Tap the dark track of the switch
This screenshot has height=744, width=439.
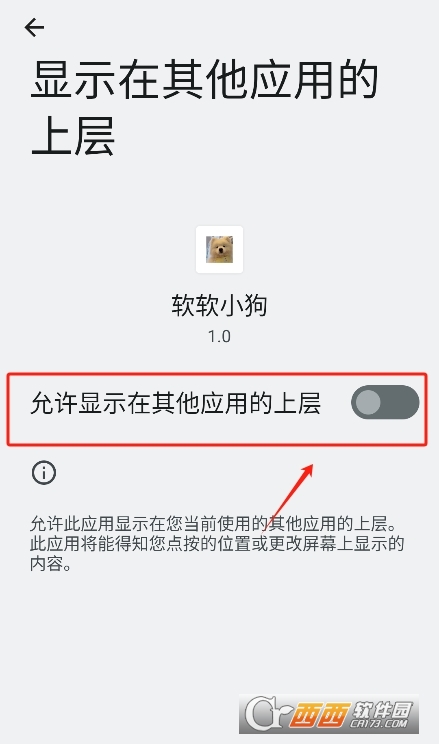pos(399,402)
